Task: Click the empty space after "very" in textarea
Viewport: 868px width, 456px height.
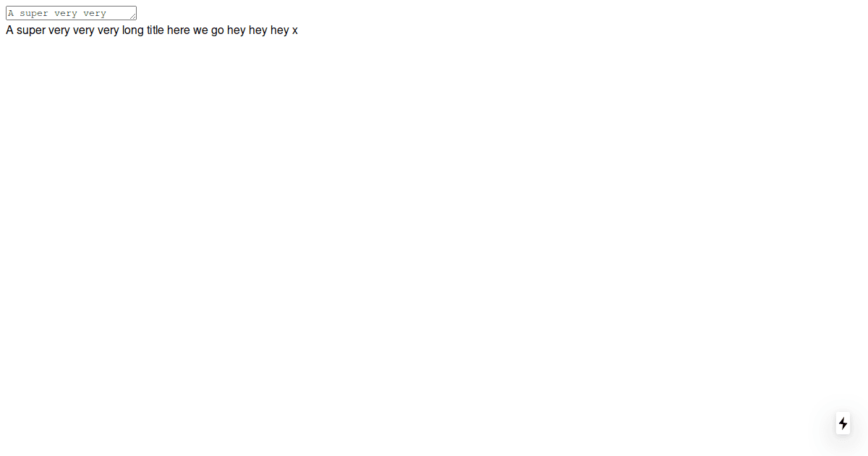Action: (x=117, y=14)
